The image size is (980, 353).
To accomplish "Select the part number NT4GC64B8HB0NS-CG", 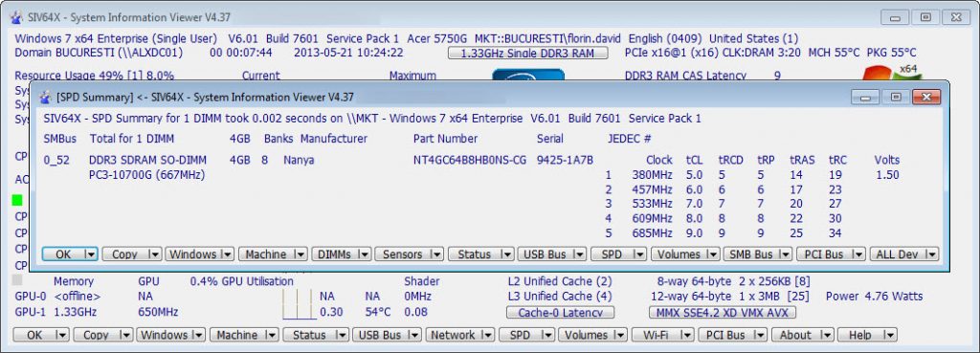I will click(470, 161).
